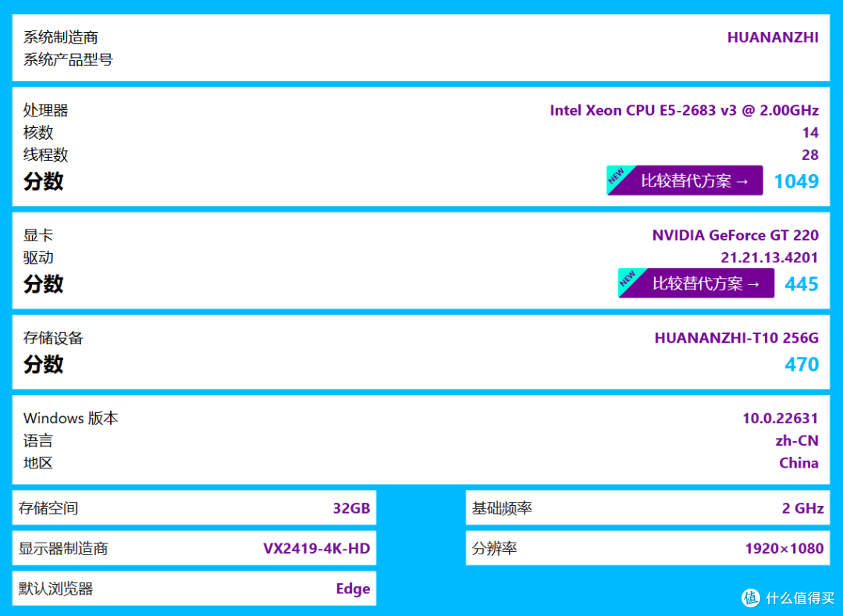Click the 系统产品型号 label
The image size is (843, 616).
coord(68,59)
